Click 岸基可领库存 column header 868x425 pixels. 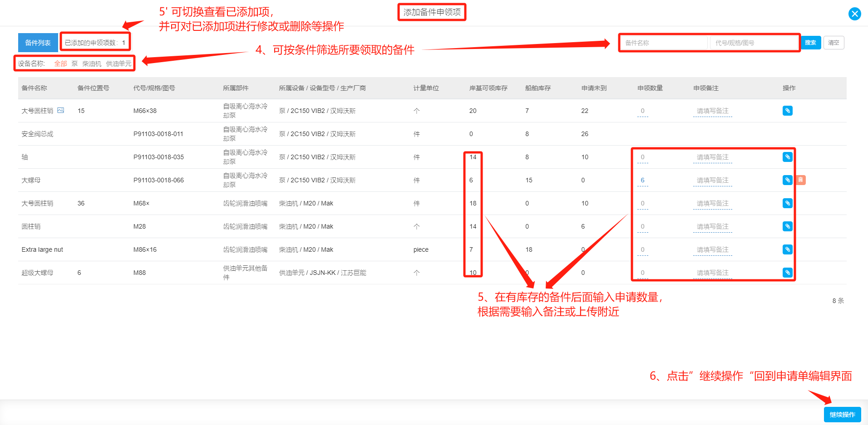tap(488, 88)
